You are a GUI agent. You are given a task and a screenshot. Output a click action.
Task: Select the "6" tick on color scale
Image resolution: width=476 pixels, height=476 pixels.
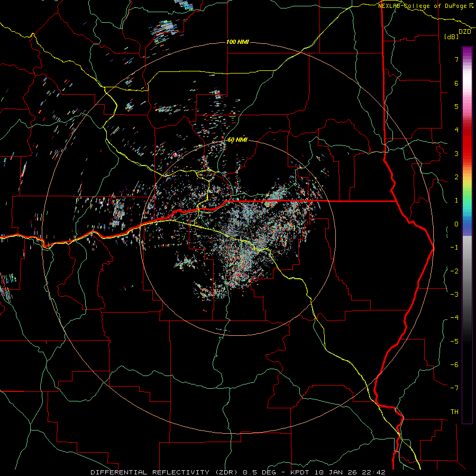456,83
